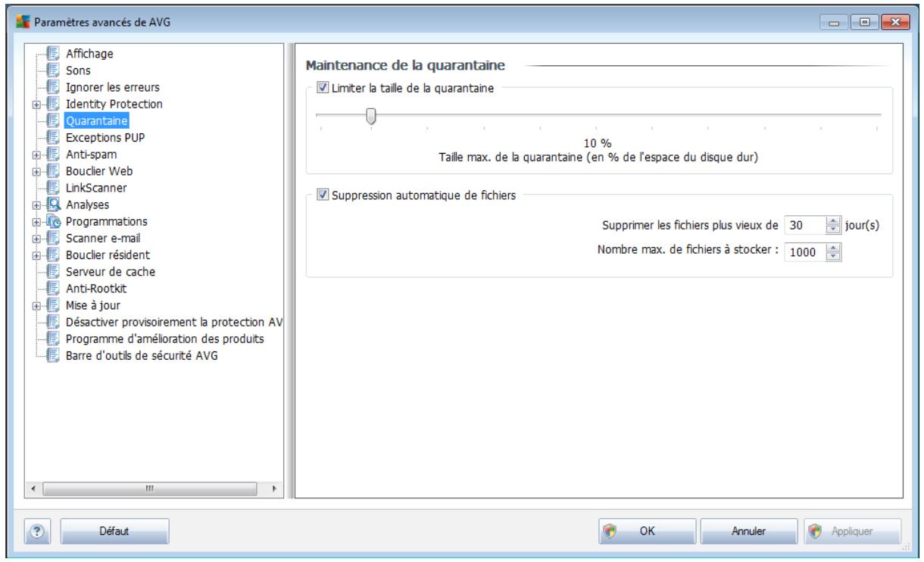Click the icon beside Désactiver provisoirement la protection
Image resolution: width=924 pixels, height=562 pixels.
[52, 322]
